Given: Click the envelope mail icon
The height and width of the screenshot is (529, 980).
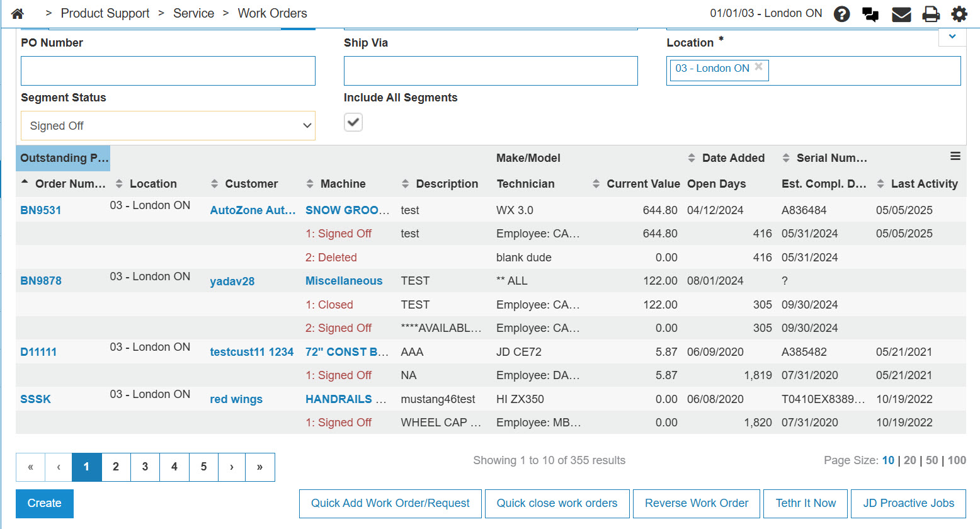Looking at the screenshot, I should tap(901, 14).
